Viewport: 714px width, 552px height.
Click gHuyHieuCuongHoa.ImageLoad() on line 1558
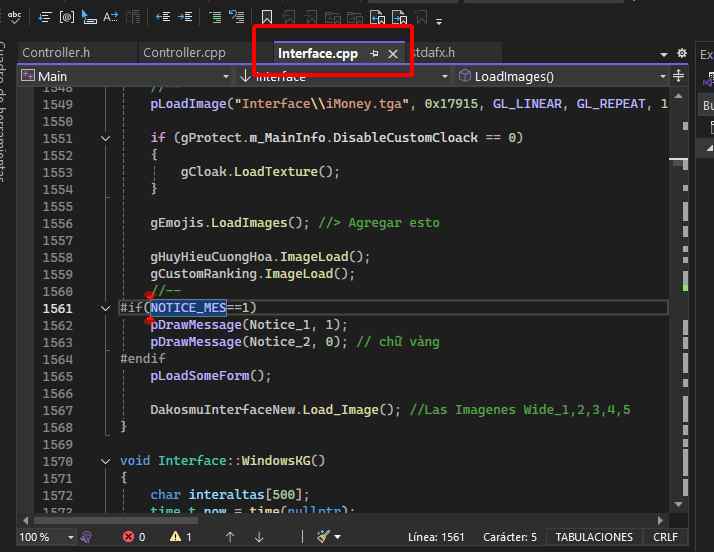coord(260,257)
